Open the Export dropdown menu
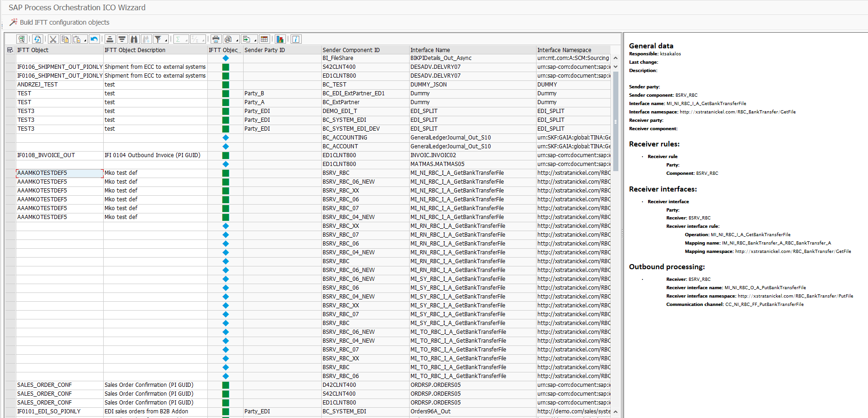Image resolution: width=868 pixels, height=418 pixels. 255,40
